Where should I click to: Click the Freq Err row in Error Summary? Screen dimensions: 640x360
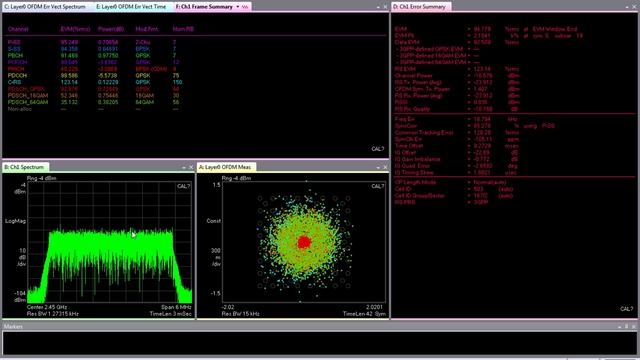tap(457, 119)
